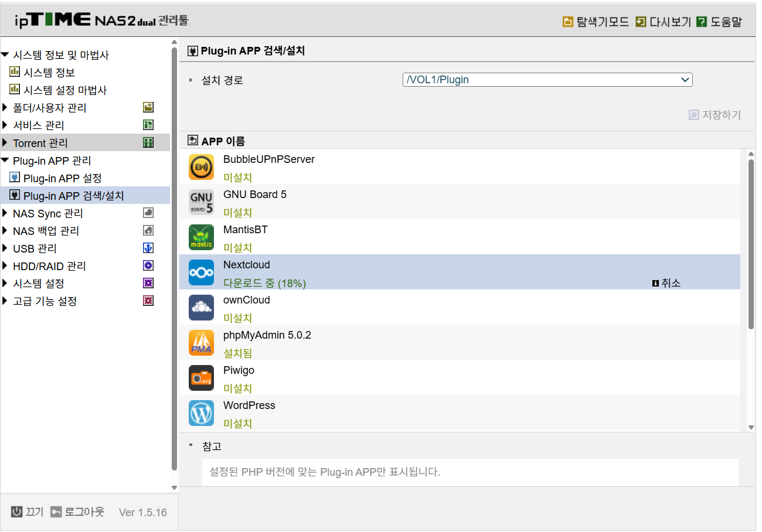Select the Nextcloud app icon
Screen dimensions: 762x532
pos(201,272)
